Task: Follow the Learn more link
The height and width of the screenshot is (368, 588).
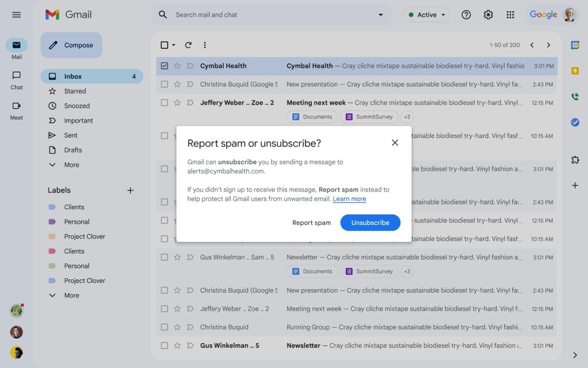Action: point(350,198)
